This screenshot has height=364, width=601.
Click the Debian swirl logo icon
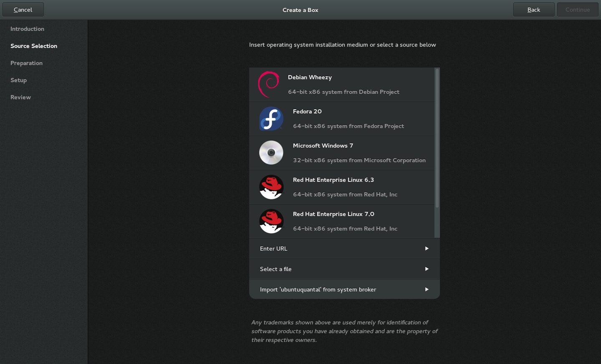point(269,84)
